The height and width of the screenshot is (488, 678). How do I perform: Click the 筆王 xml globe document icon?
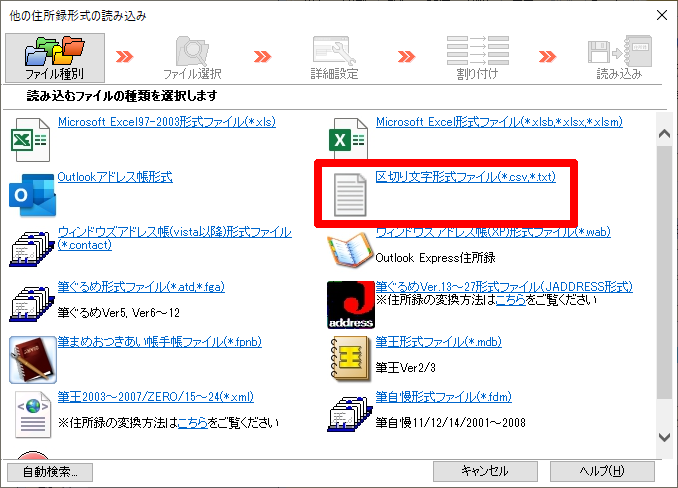pos(33,415)
